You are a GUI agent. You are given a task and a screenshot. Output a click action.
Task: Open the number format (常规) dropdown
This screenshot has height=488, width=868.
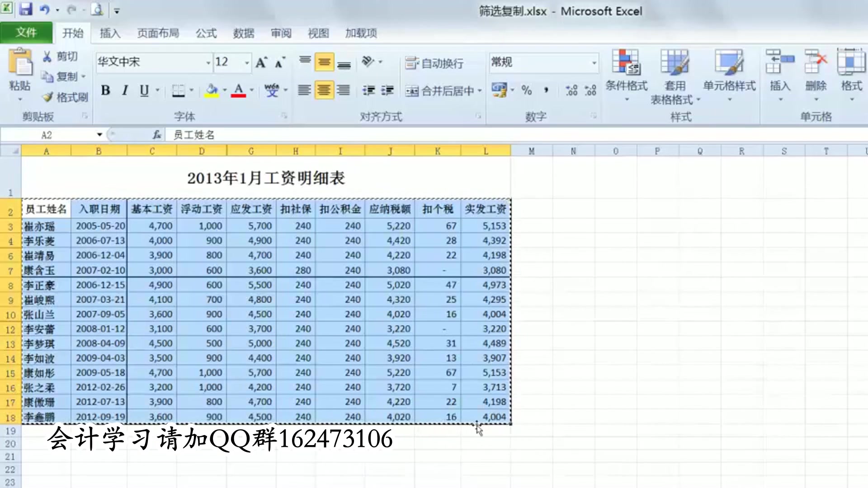(x=594, y=63)
